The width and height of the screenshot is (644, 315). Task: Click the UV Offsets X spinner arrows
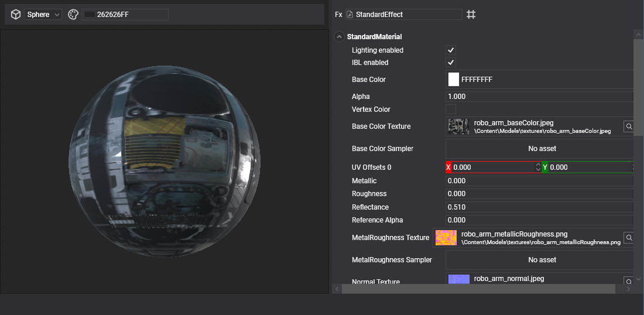pyautogui.click(x=538, y=167)
